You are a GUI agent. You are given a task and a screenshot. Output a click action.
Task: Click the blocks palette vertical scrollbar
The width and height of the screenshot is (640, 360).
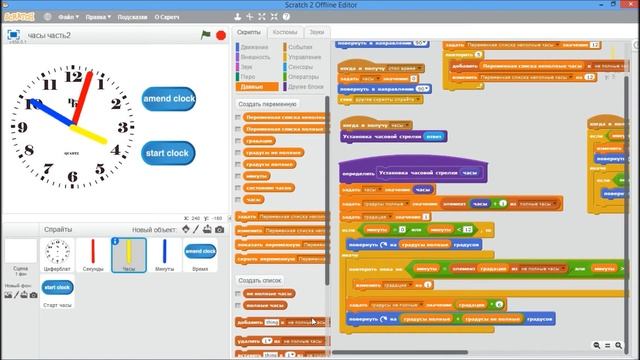(327, 190)
